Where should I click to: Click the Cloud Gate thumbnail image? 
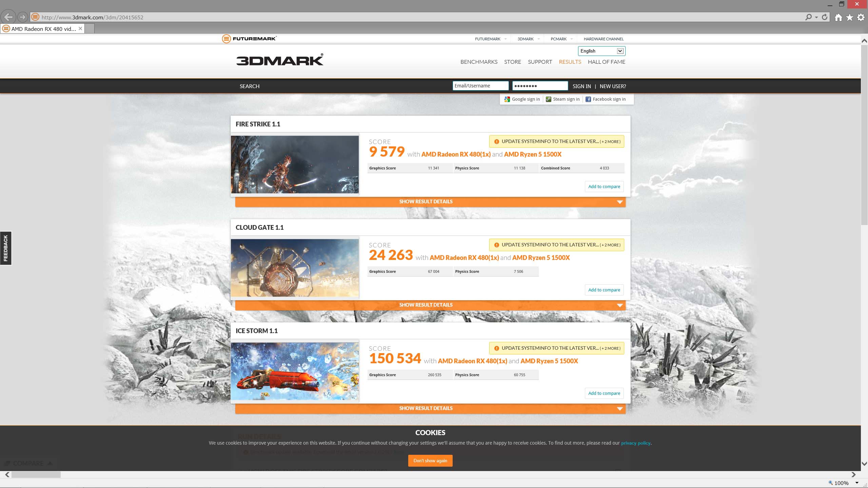(295, 268)
